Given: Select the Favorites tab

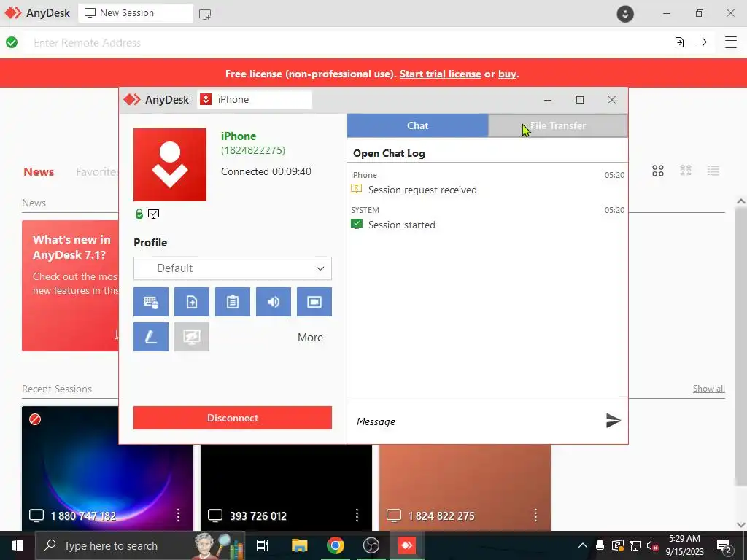Looking at the screenshot, I should [97, 172].
